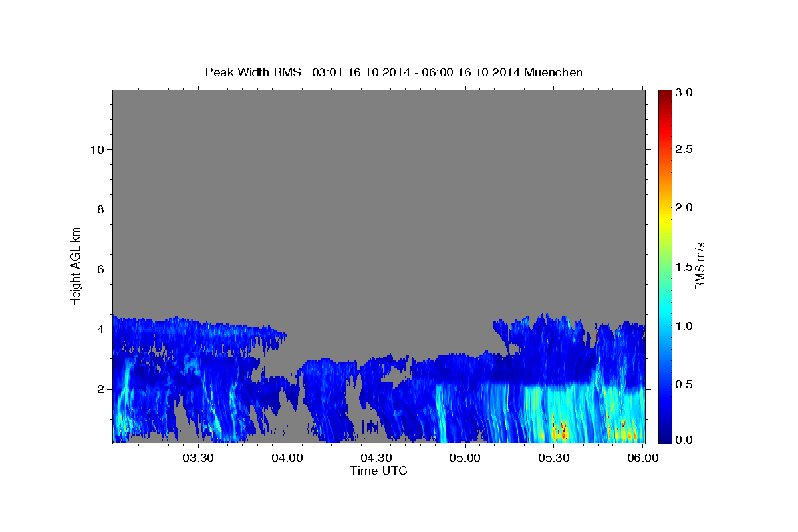Click the 3.0 colorbar value
The height and width of the screenshot is (532, 798).
pos(684,93)
